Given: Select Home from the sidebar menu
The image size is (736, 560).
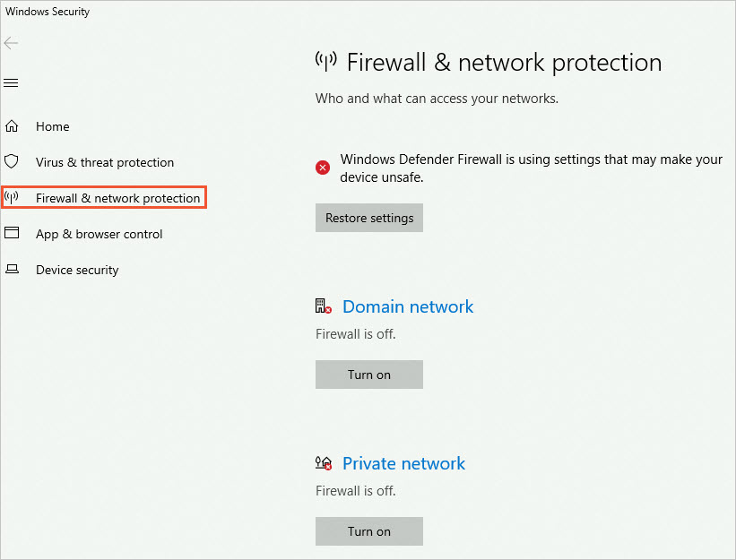Looking at the screenshot, I should click(x=52, y=126).
